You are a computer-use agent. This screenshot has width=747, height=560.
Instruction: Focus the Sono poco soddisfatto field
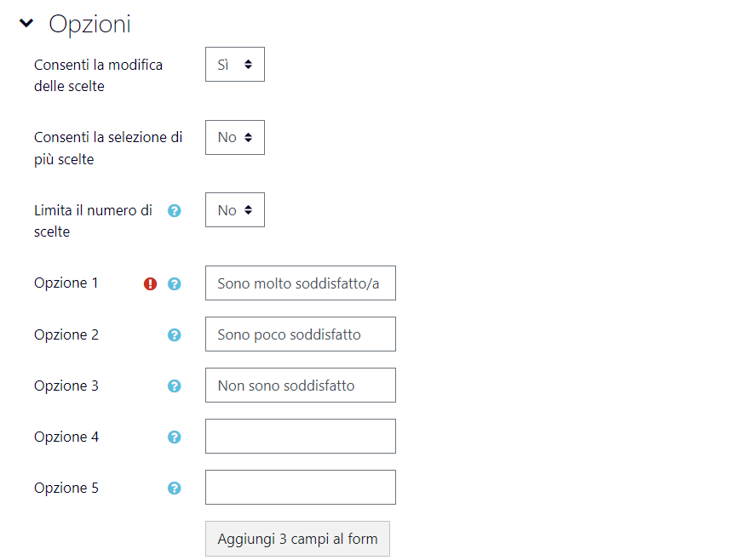tap(301, 334)
